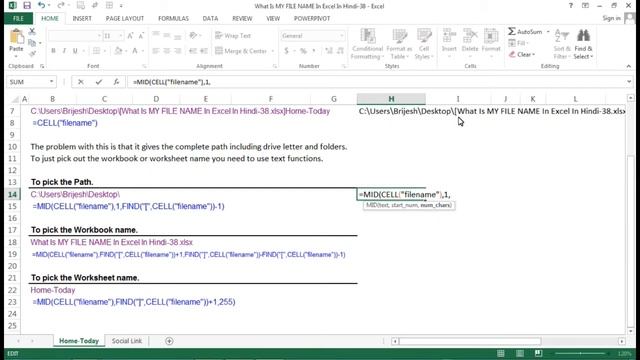Switch to the PAGE LAYOUT tab

[x=124, y=18]
